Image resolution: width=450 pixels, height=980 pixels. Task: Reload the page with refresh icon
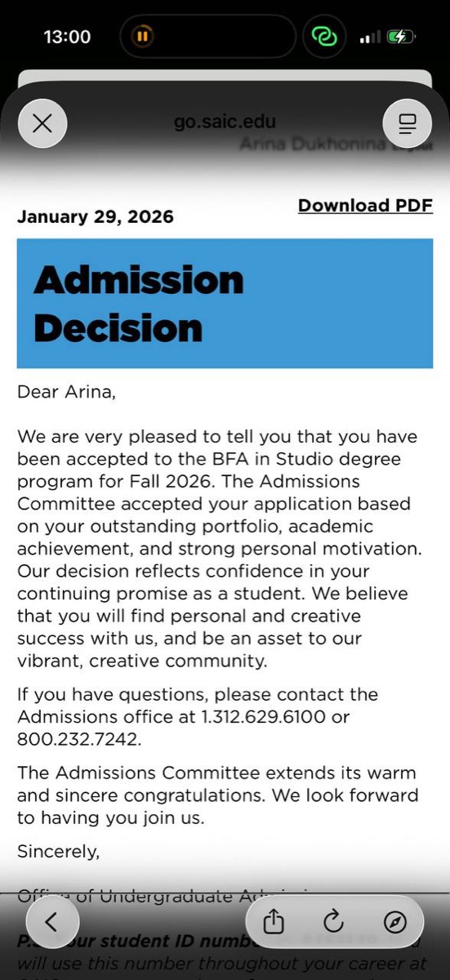click(333, 922)
